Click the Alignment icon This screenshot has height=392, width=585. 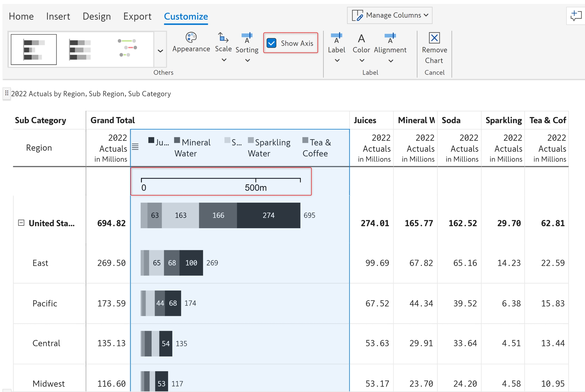pyautogui.click(x=390, y=38)
